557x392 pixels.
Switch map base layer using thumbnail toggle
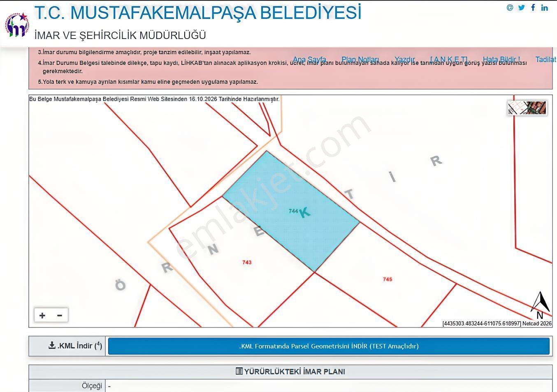pos(527,108)
